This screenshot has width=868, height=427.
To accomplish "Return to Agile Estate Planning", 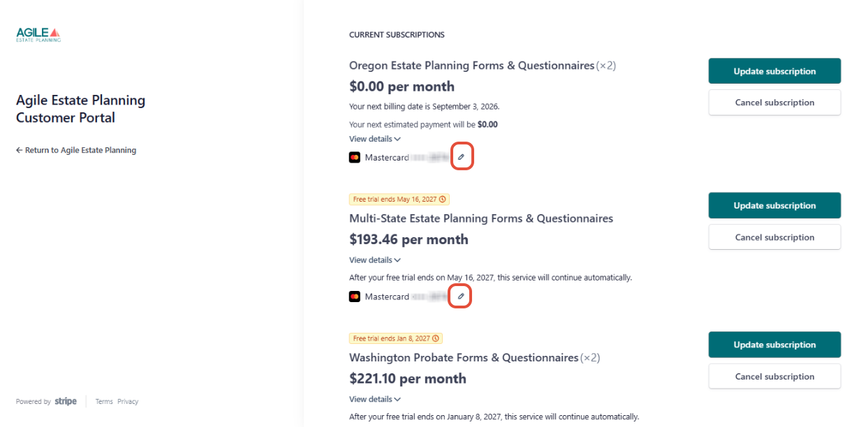I will [76, 150].
